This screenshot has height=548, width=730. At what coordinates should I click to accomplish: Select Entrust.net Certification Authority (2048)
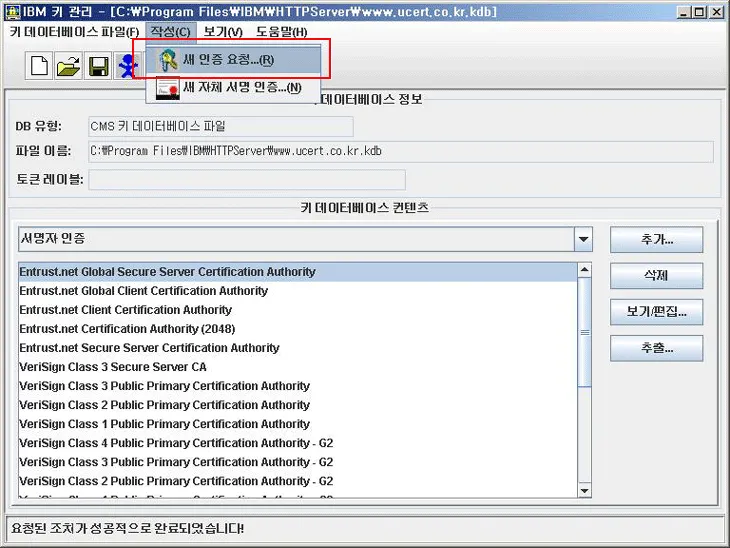tap(298, 329)
